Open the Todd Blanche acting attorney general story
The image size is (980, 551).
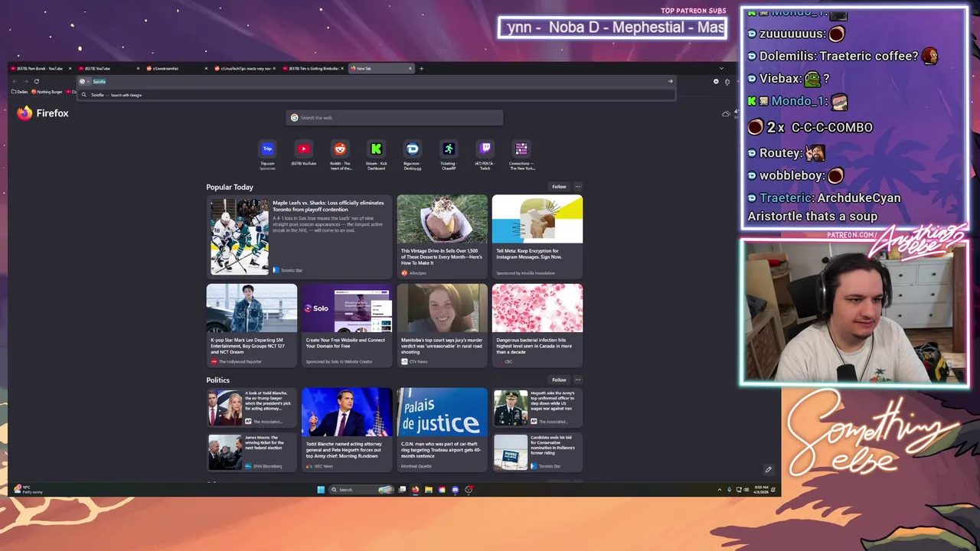347,430
